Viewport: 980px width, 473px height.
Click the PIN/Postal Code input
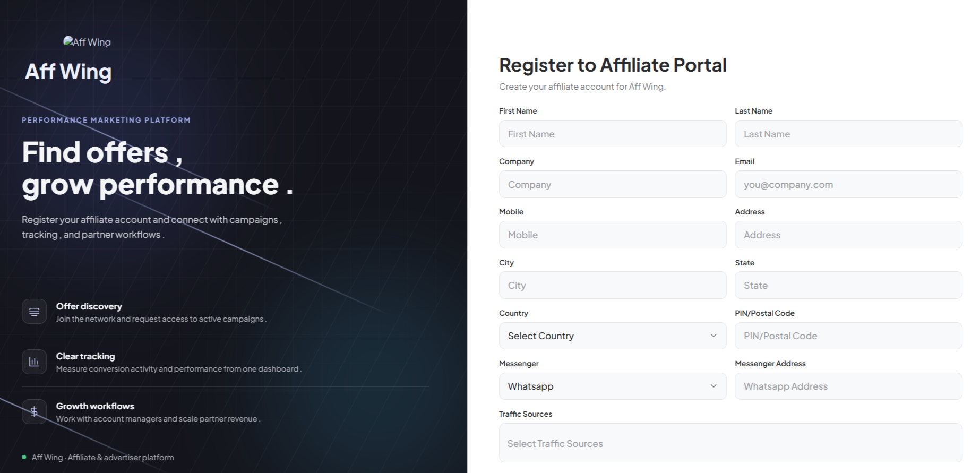click(x=848, y=336)
